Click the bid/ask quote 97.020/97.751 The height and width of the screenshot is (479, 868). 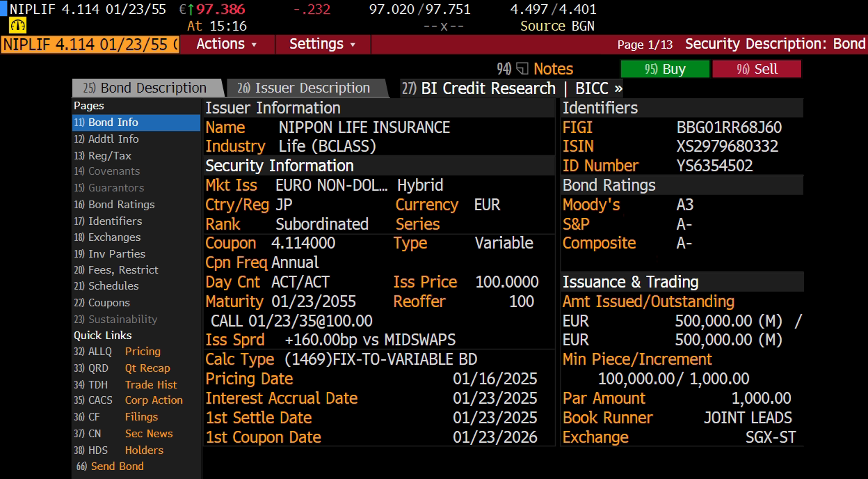click(x=419, y=9)
